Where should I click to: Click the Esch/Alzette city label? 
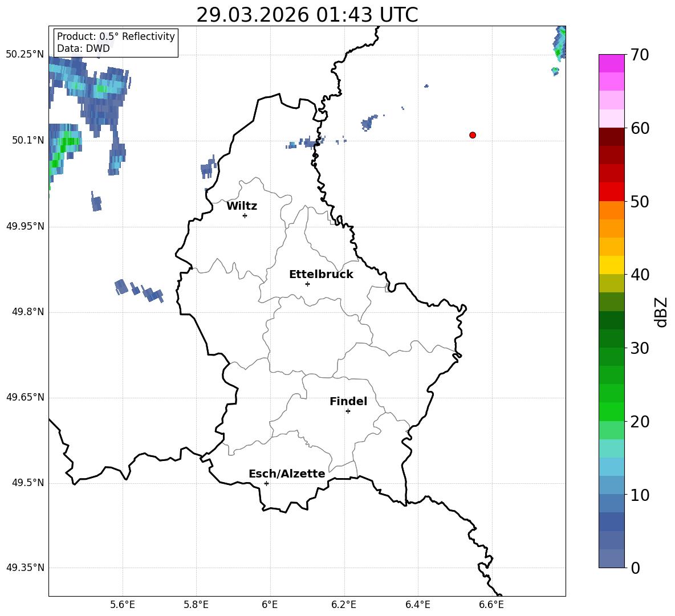click(x=287, y=474)
